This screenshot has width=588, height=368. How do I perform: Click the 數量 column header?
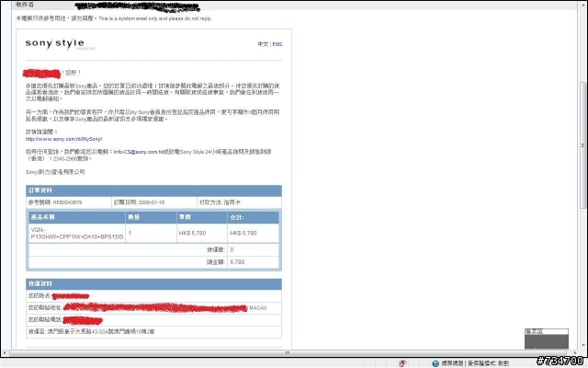coord(151,217)
